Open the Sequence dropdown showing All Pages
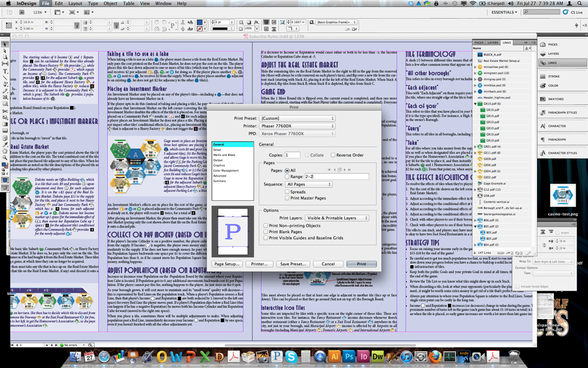 [309, 184]
